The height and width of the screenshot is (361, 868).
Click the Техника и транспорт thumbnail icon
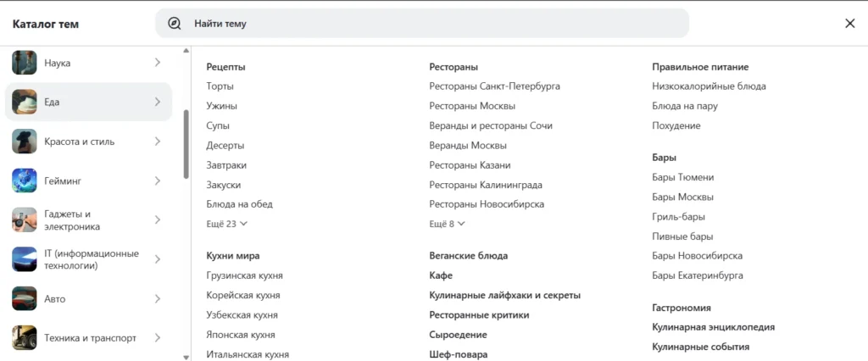click(25, 338)
